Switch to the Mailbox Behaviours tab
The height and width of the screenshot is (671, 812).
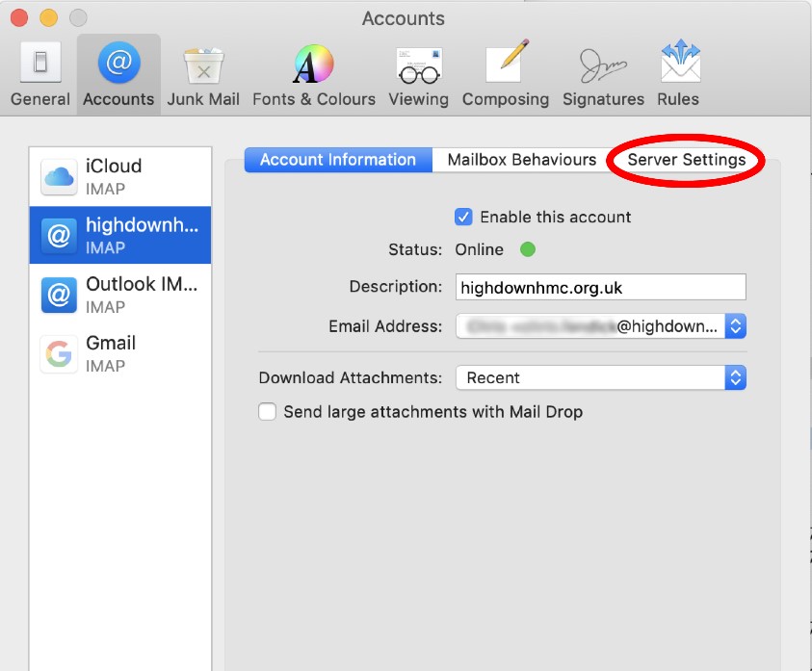521,160
